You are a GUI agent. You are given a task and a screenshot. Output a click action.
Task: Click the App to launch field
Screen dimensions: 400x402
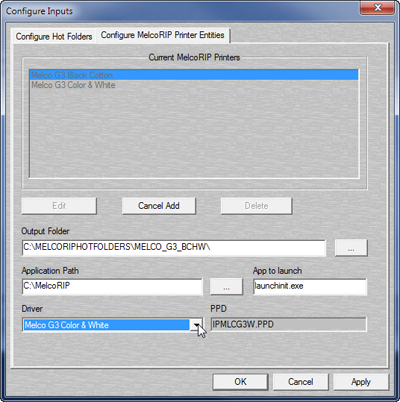coord(310,287)
